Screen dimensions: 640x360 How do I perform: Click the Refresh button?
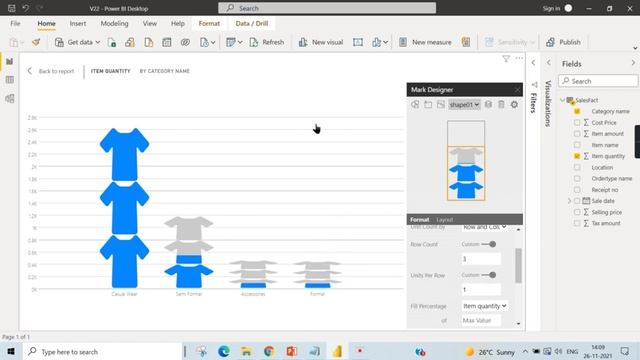267,42
